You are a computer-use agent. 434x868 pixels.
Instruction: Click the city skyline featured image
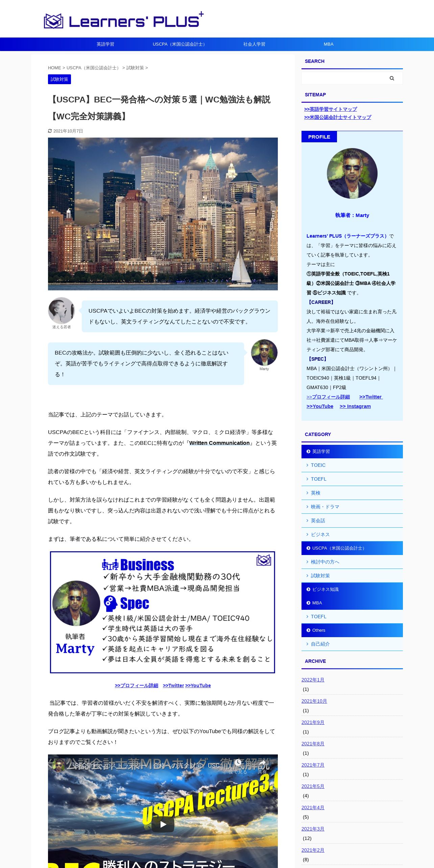coord(163,214)
